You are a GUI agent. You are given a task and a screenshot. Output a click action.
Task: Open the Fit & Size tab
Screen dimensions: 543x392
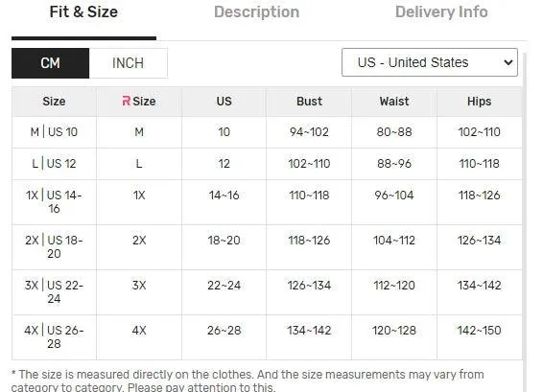click(x=83, y=12)
